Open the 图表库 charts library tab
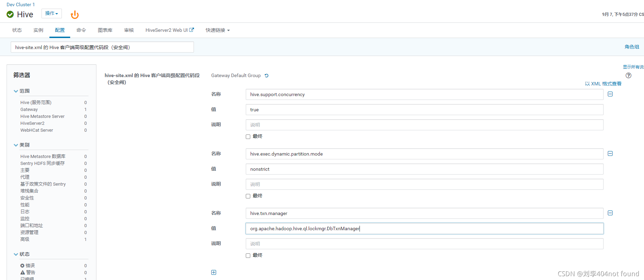644x280 pixels. 105,30
